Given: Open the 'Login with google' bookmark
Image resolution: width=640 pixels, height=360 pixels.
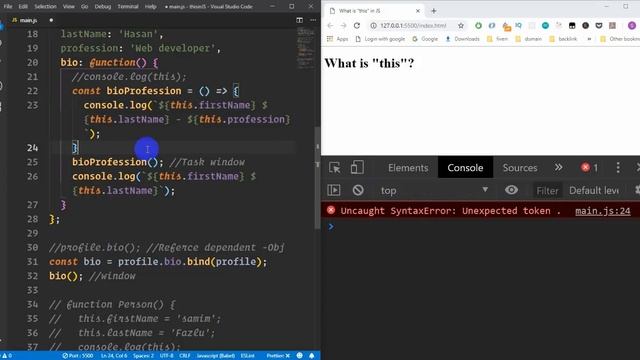Looking at the screenshot, I should (x=380, y=39).
